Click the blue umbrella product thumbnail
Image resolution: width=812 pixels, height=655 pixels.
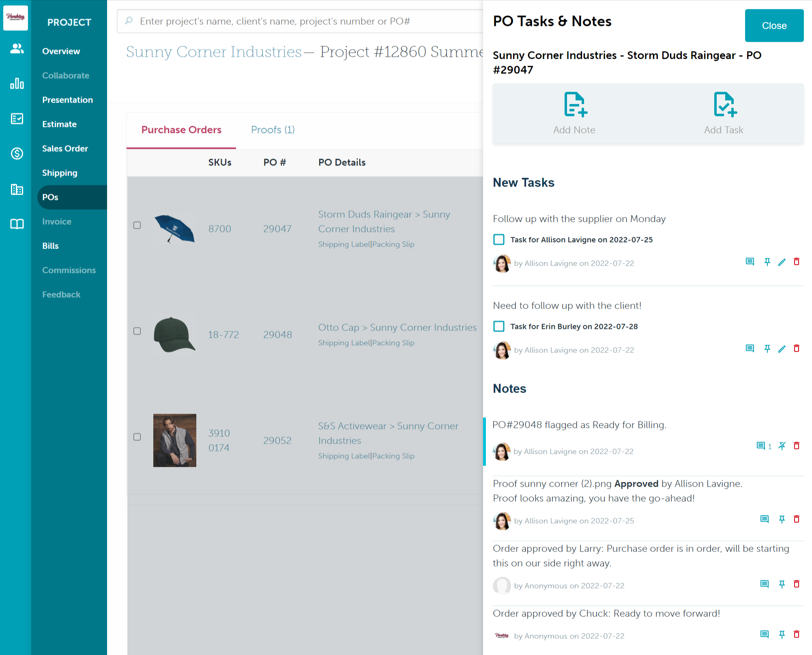tap(175, 229)
